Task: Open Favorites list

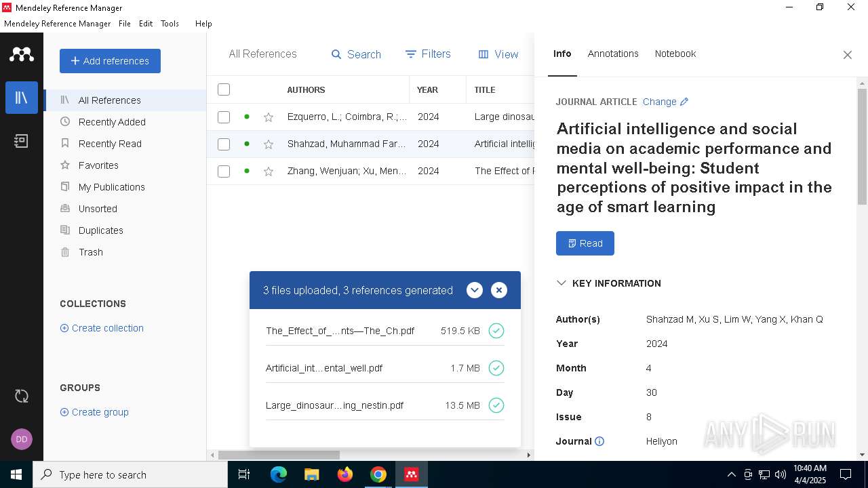Action: pos(125,165)
